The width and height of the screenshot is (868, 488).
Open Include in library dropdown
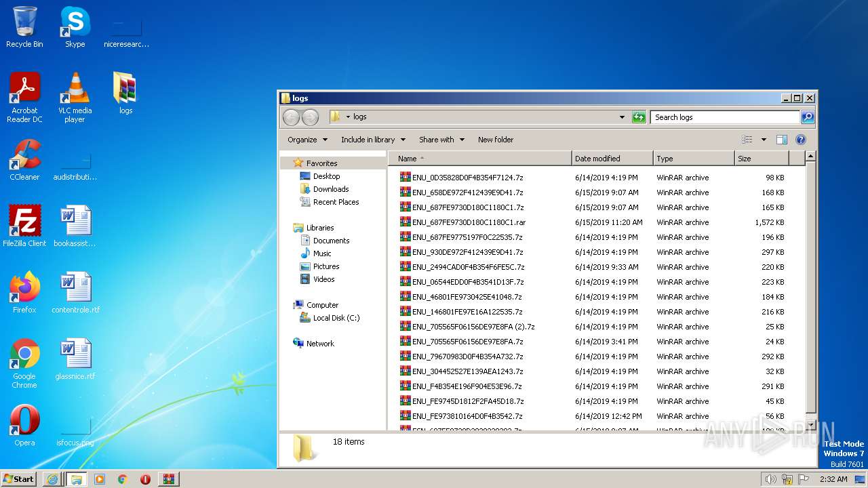[373, 140]
